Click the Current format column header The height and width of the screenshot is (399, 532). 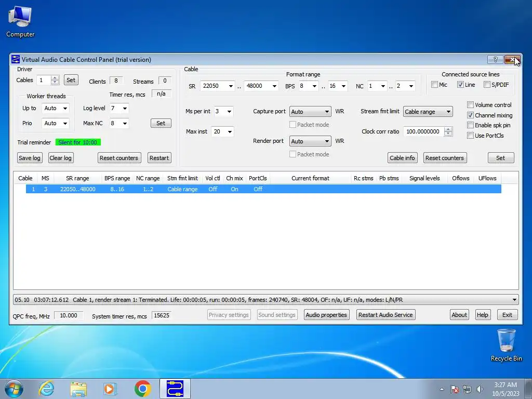311,178
